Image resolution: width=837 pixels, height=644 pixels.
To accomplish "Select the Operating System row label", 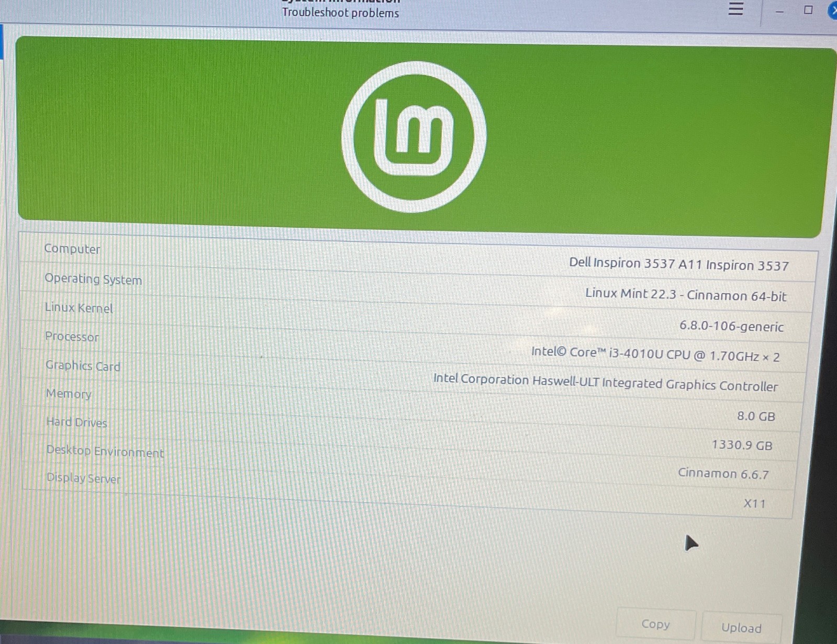I will (93, 279).
